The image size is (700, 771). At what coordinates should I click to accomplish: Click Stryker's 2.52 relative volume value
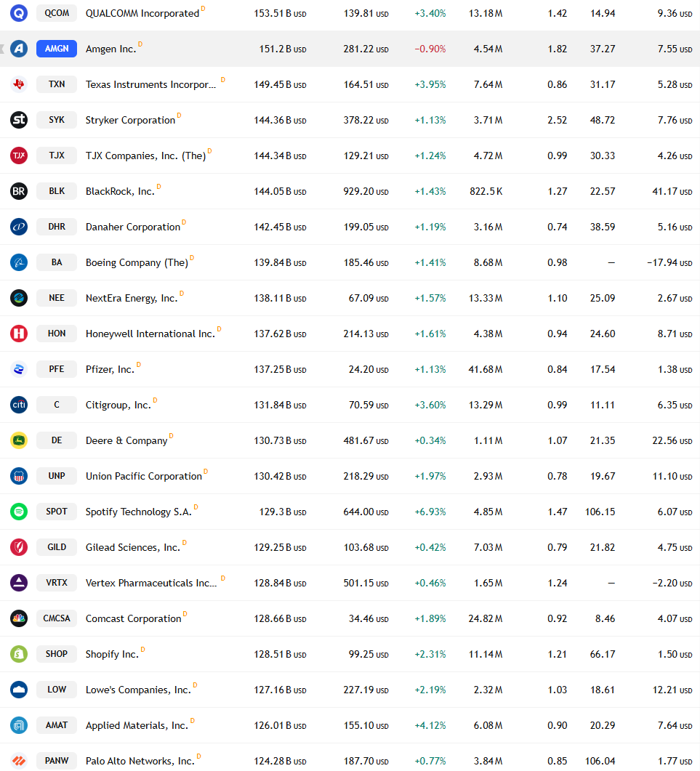tap(558, 121)
